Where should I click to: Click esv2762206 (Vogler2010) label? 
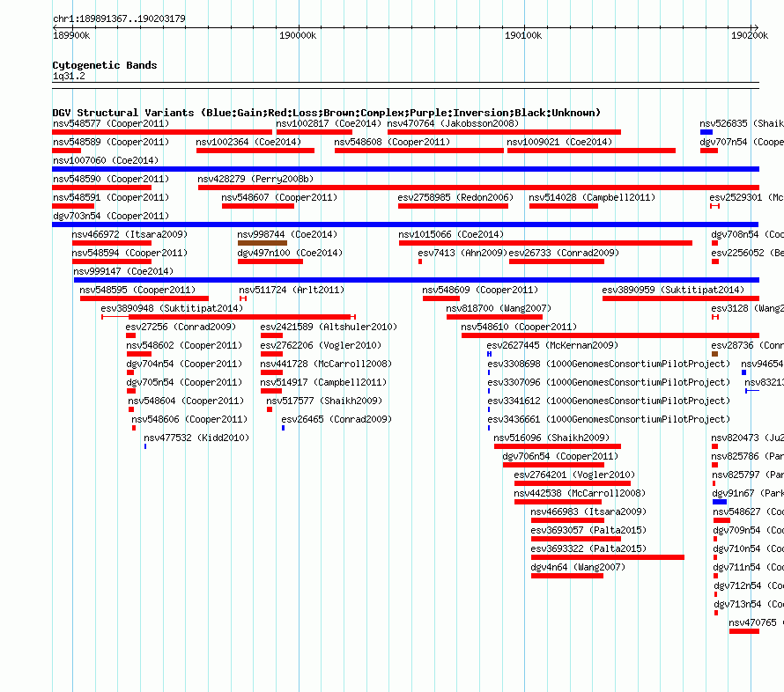(321, 345)
